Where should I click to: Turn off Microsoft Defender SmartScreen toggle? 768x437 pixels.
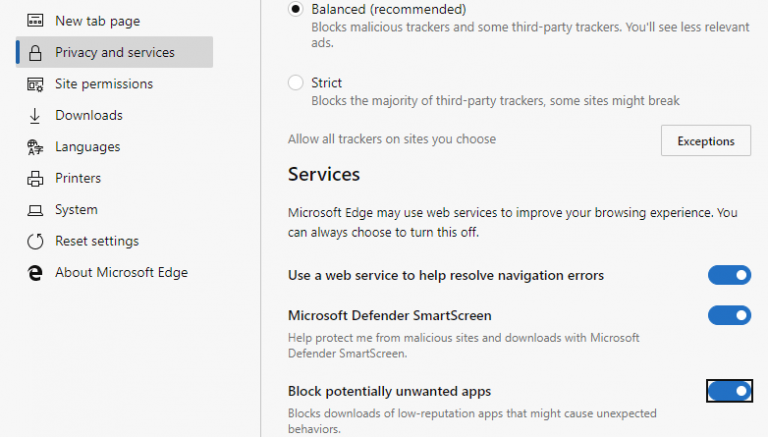[729, 316]
